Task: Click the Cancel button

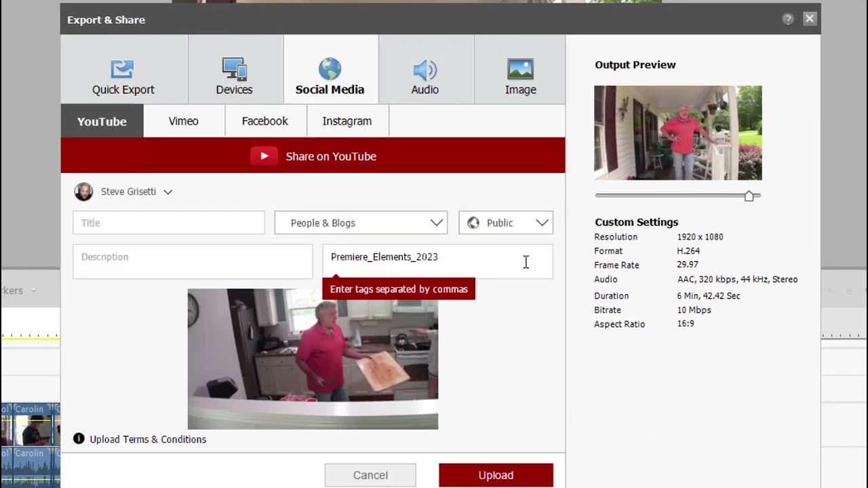Action: click(370, 475)
